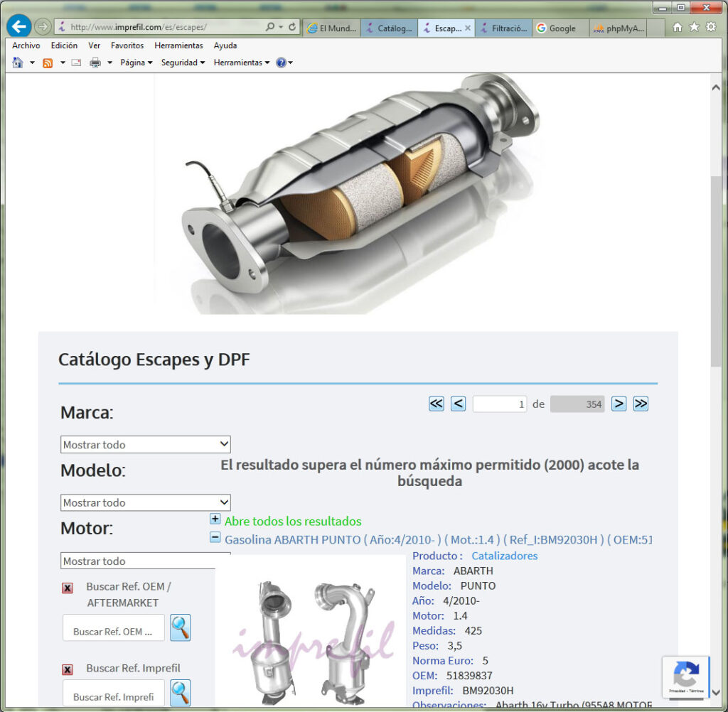Viewport: 728px width, 712px height.
Task: Clear the Buscar Ref. Imprefil filter
Action: point(68,669)
